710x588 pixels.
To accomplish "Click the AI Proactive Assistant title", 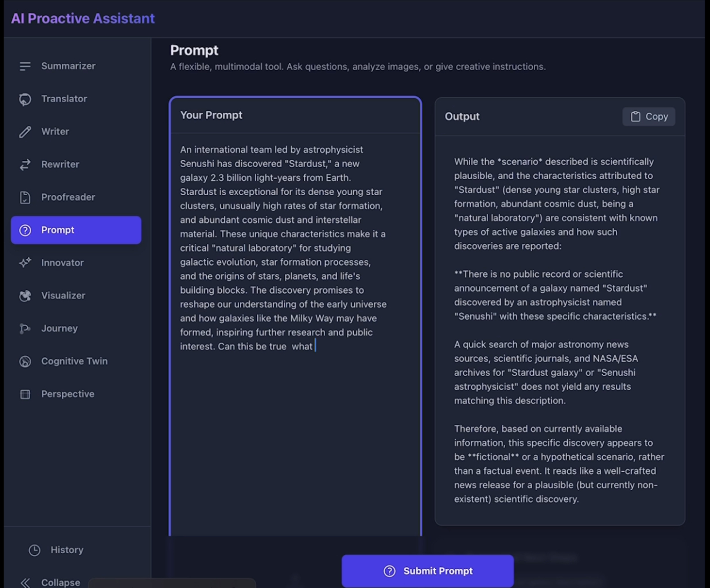I will point(83,19).
